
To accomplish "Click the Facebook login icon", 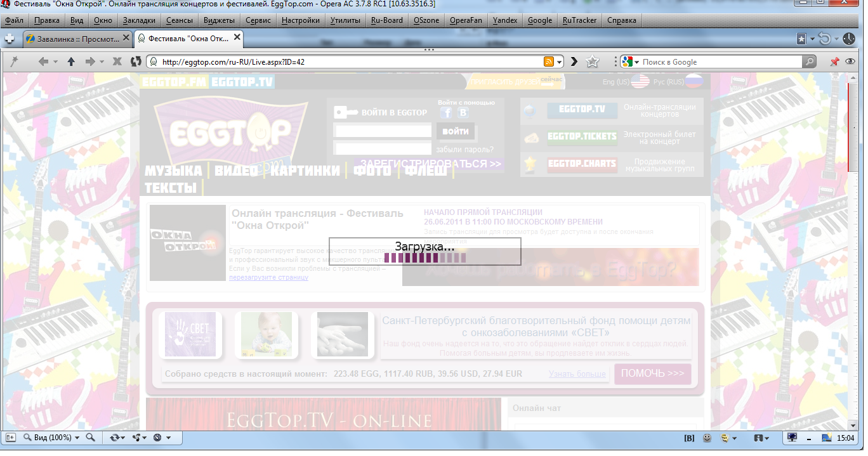I will (x=446, y=112).
